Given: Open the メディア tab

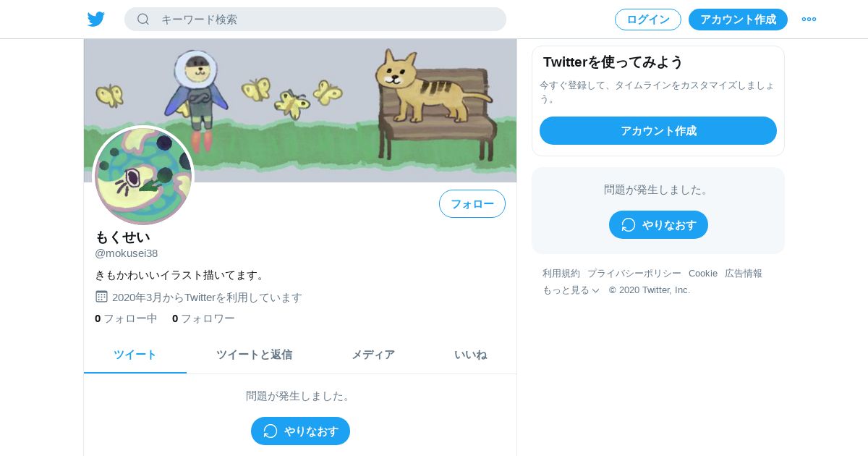Looking at the screenshot, I should click(373, 355).
